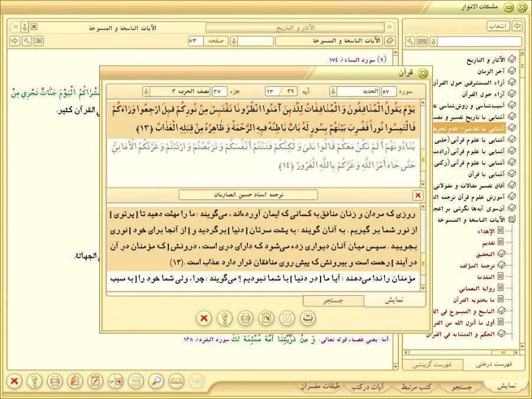Expand the الآيات الناسخة و المنسوخة tree node

[512, 220]
